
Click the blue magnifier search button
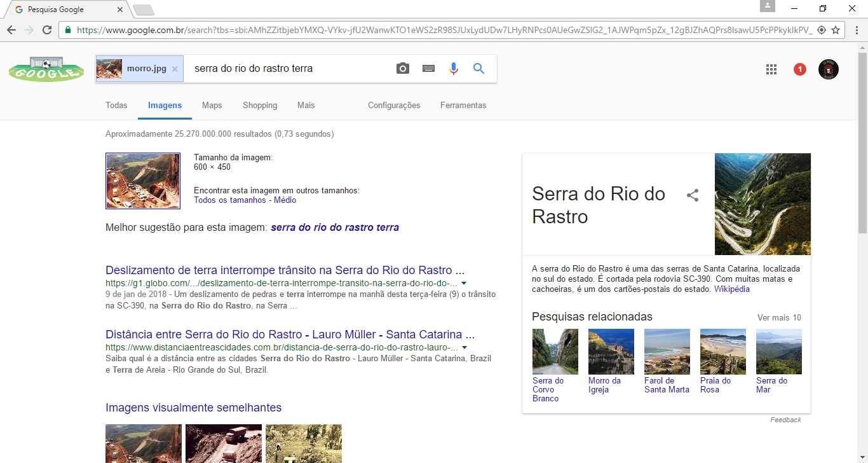click(x=479, y=69)
